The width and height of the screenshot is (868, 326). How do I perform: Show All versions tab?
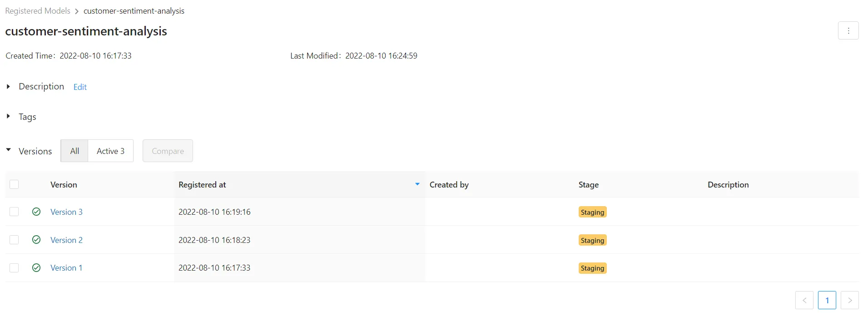tap(74, 151)
